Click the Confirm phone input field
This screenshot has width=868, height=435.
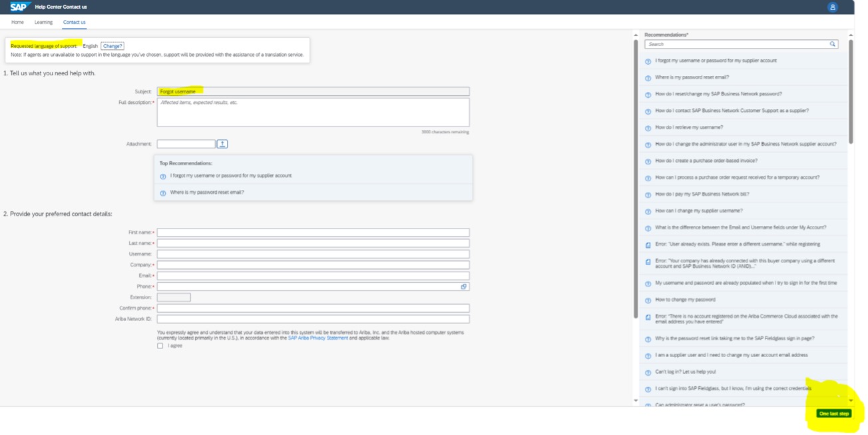[x=313, y=308]
